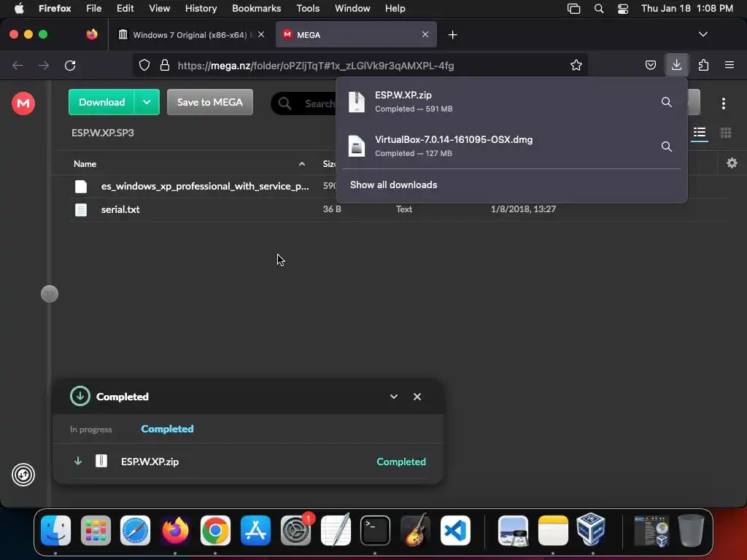Close the MEGA browser tab
The image size is (747, 560).
tap(425, 34)
